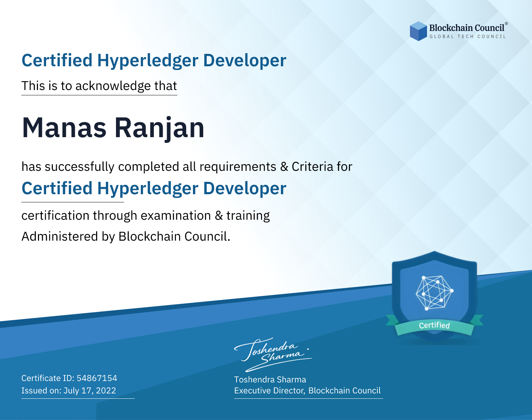532x420 pixels.
Task: Select "Certificate ID: 54867154" text
Action: coord(69,378)
